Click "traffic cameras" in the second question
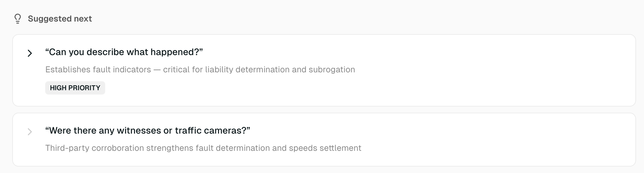644x173 pixels. point(212,131)
